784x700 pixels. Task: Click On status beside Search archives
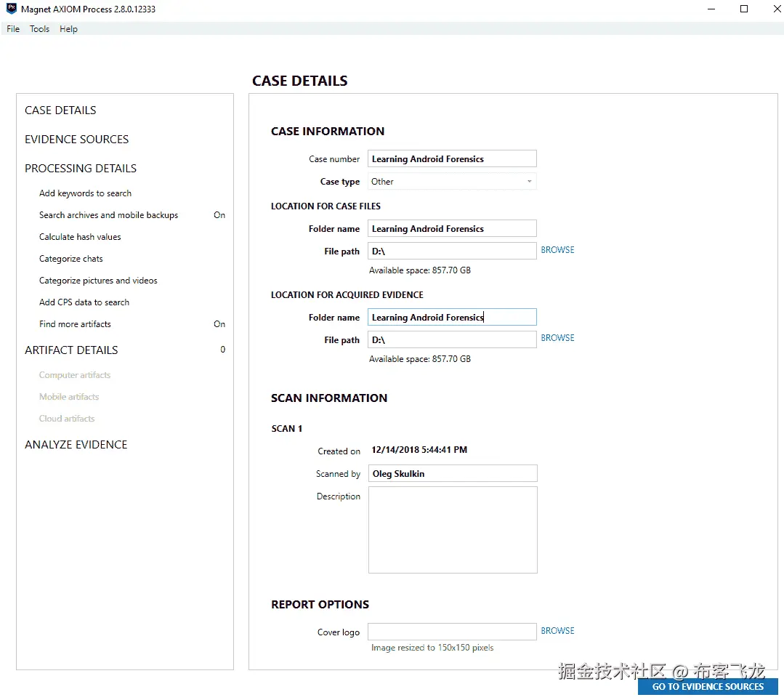click(219, 215)
